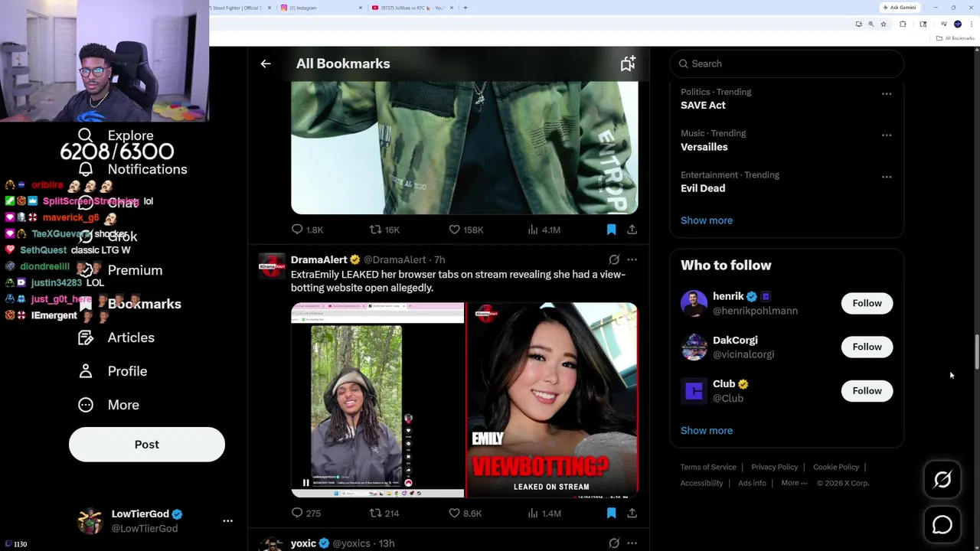Image resolution: width=980 pixels, height=551 pixels.
Task: Open the camo jacket post image
Action: coord(464,148)
